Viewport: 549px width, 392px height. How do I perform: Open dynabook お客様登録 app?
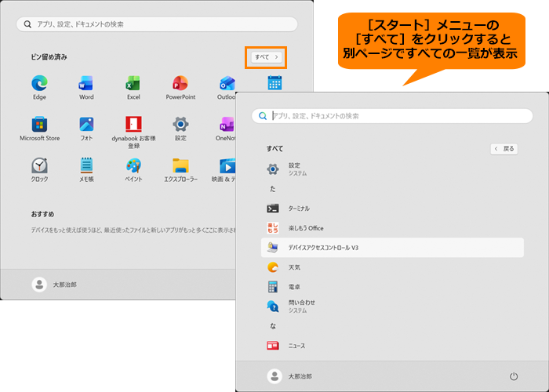[x=133, y=132]
